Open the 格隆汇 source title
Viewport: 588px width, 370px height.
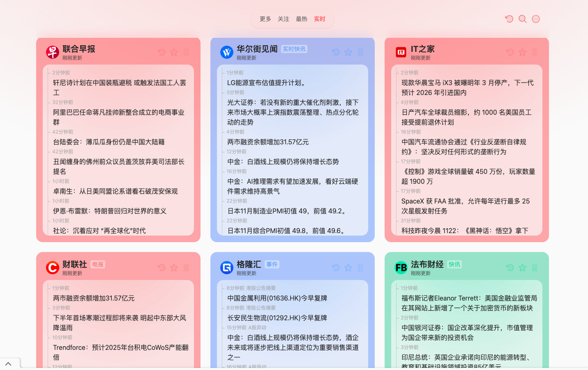[249, 264]
